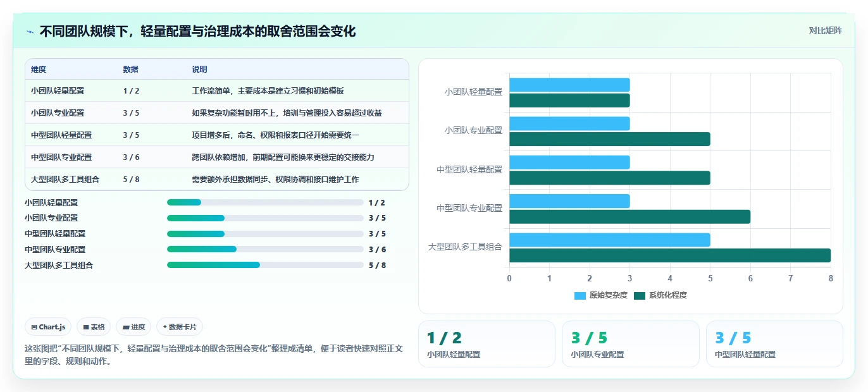The image size is (868, 392).
Task: Click the blue chart bar for 小团队轻量配置
Action: click(x=569, y=85)
